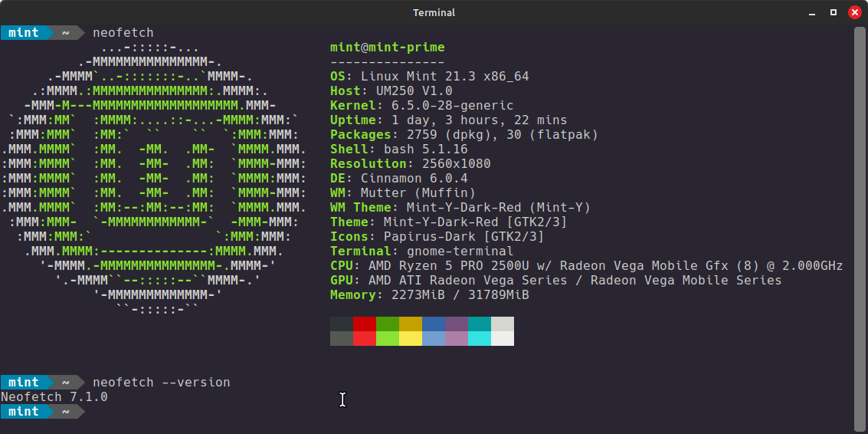Click the light gray color block
The height and width of the screenshot is (434, 868).
pos(502,324)
